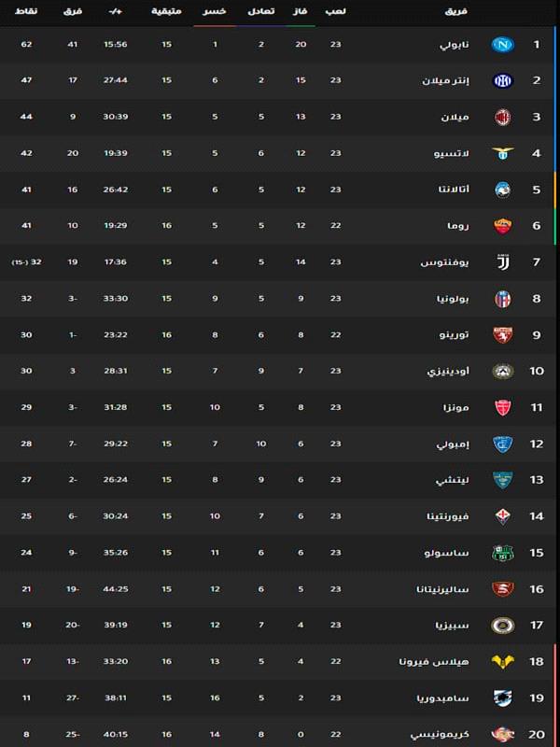Sort table by نقاط points column

pyautogui.click(x=27, y=11)
